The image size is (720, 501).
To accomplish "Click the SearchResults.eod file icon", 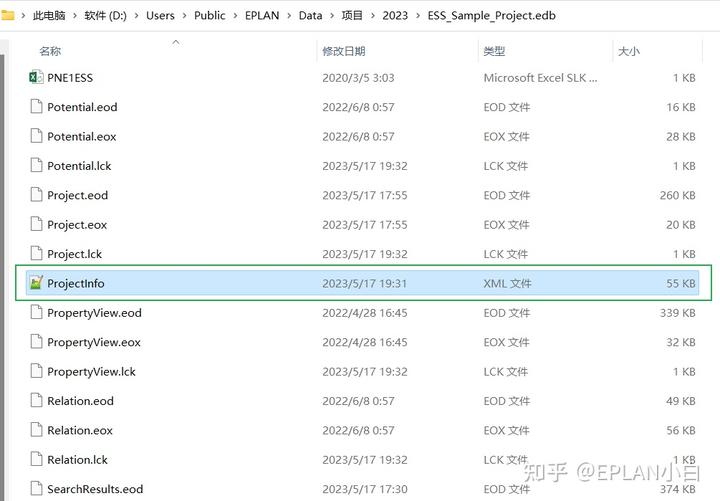I will [36, 489].
